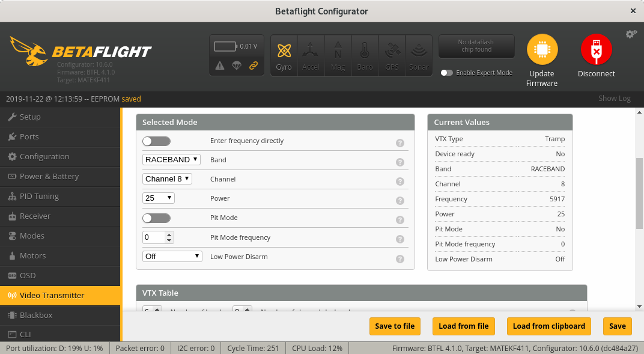
Task: Toggle Enable Expert Mode switch
Action: click(447, 73)
